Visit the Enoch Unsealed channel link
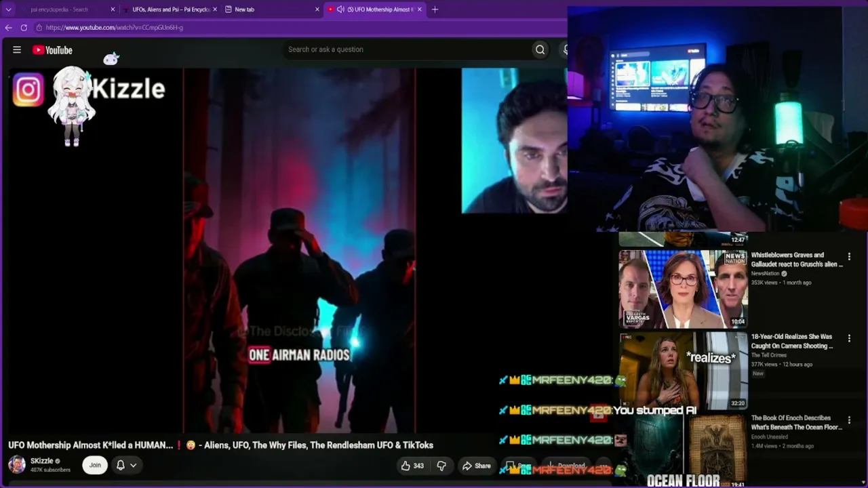This screenshot has height=488, width=868. point(770,437)
